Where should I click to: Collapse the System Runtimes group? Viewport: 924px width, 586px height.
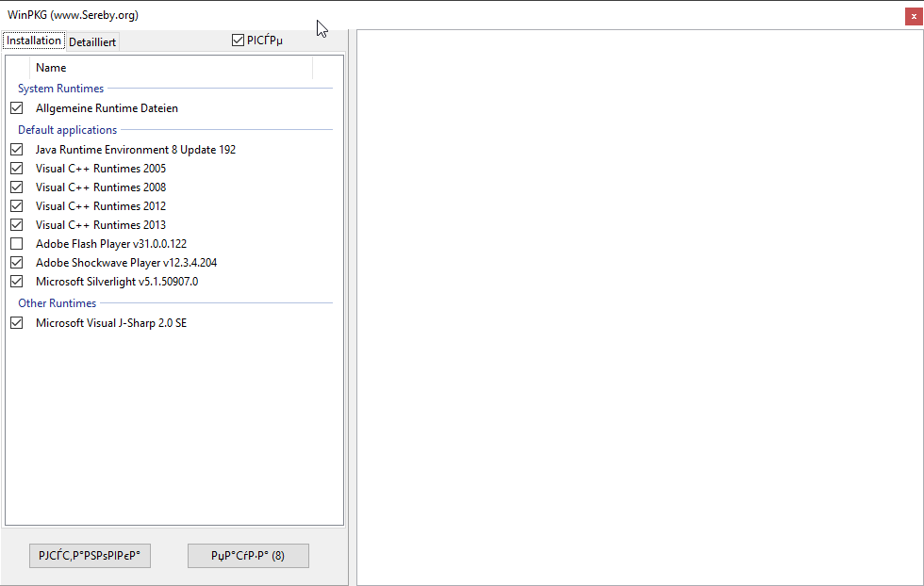tap(60, 89)
